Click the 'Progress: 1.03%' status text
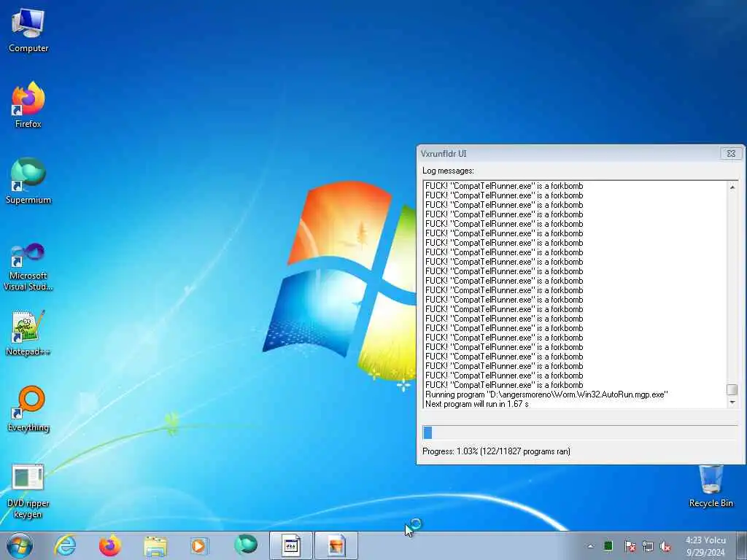747x560 pixels. click(496, 451)
